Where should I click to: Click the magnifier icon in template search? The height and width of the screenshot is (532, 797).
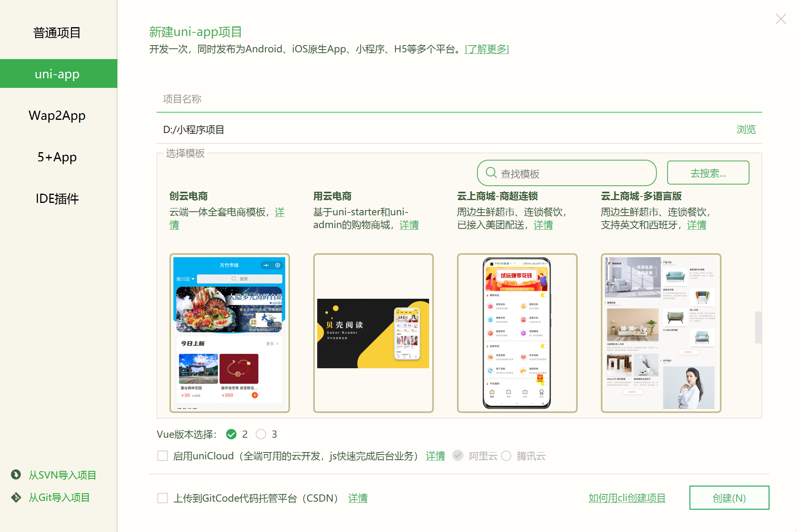click(491, 173)
